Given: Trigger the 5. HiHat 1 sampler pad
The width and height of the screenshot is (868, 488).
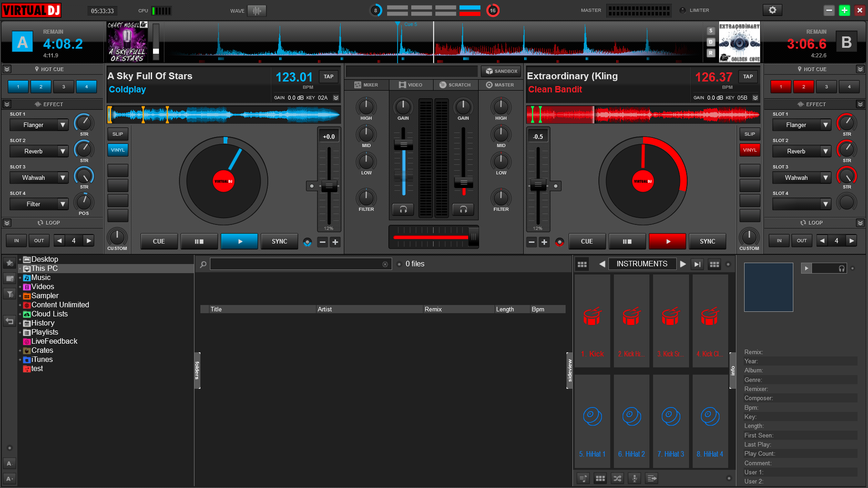Looking at the screenshot, I should click(592, 421).
